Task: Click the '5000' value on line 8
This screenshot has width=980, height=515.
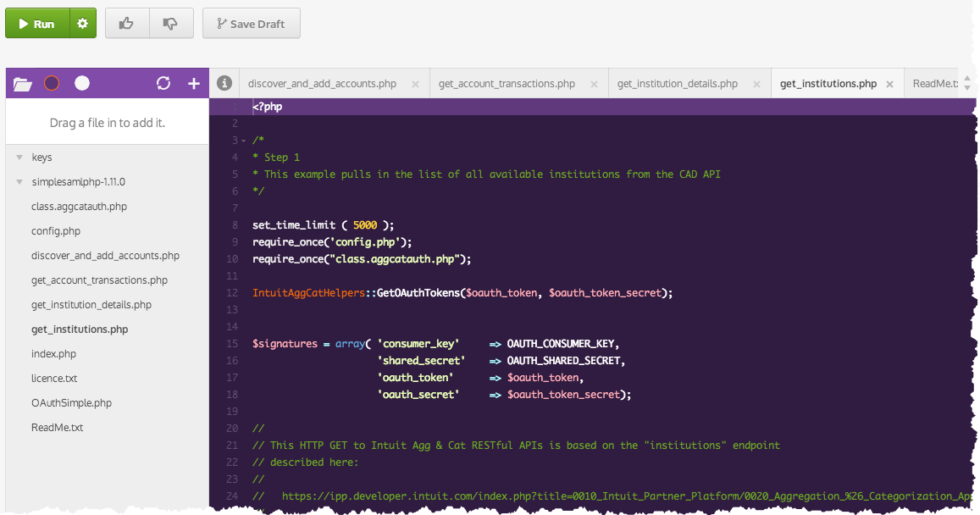Action: [365, 225]
